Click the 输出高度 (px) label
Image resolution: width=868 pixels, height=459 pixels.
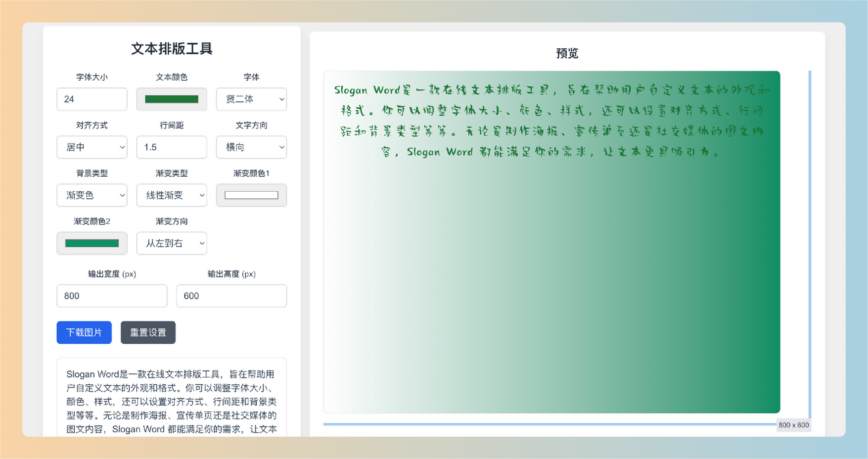click(231, 274)
